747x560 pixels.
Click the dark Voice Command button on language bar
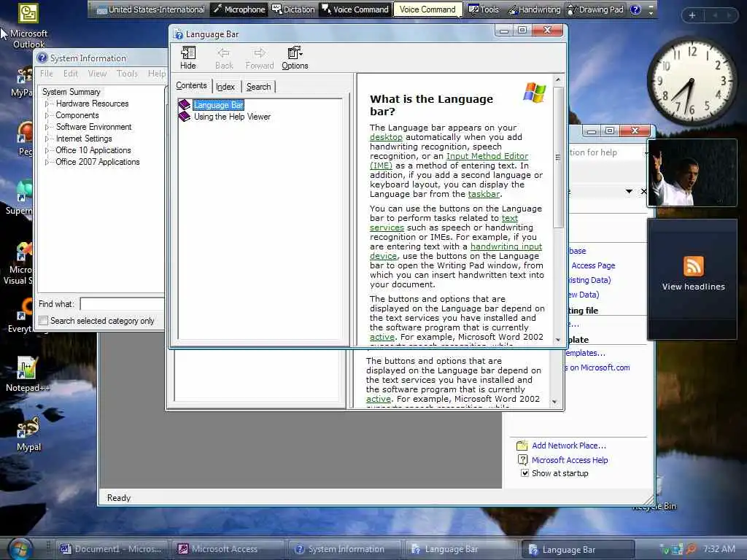pyautogui.click(x=355, y=9)
